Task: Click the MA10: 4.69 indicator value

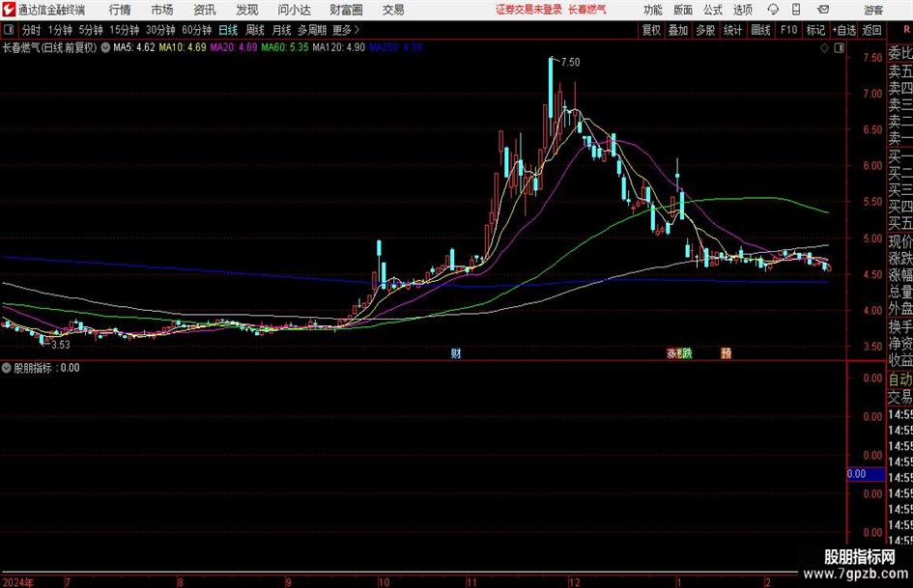Action: point(183,47)
